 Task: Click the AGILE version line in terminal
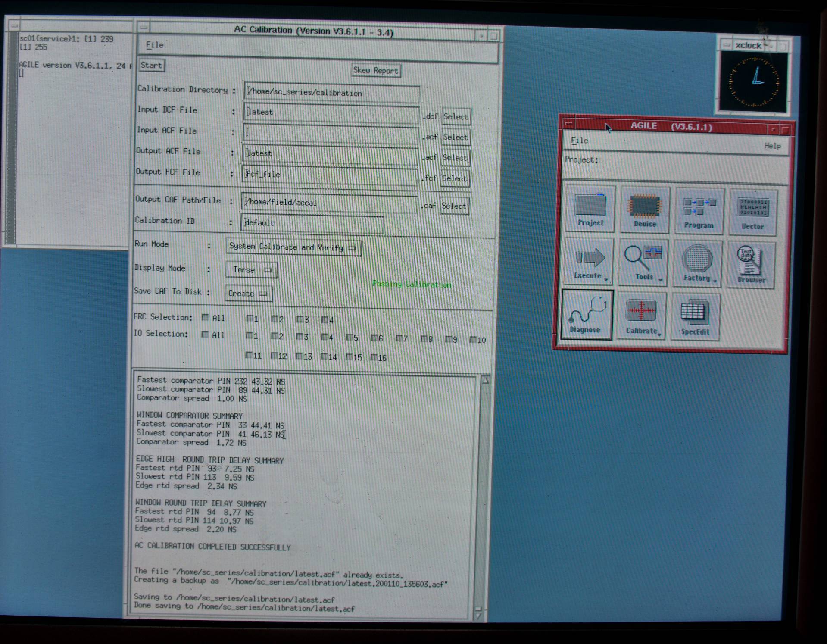pyautogui.click(x=75, y=65)
